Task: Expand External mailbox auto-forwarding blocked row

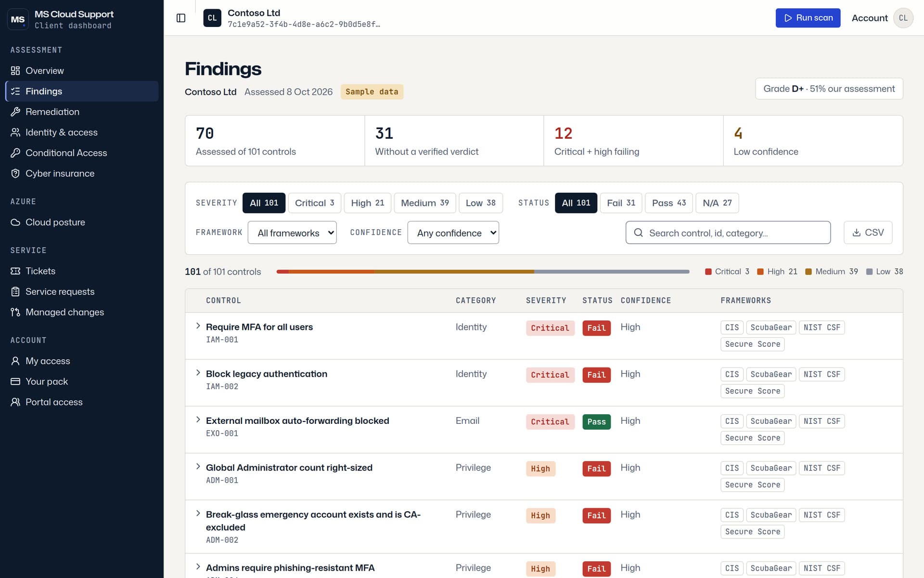Action: [198, 420]
